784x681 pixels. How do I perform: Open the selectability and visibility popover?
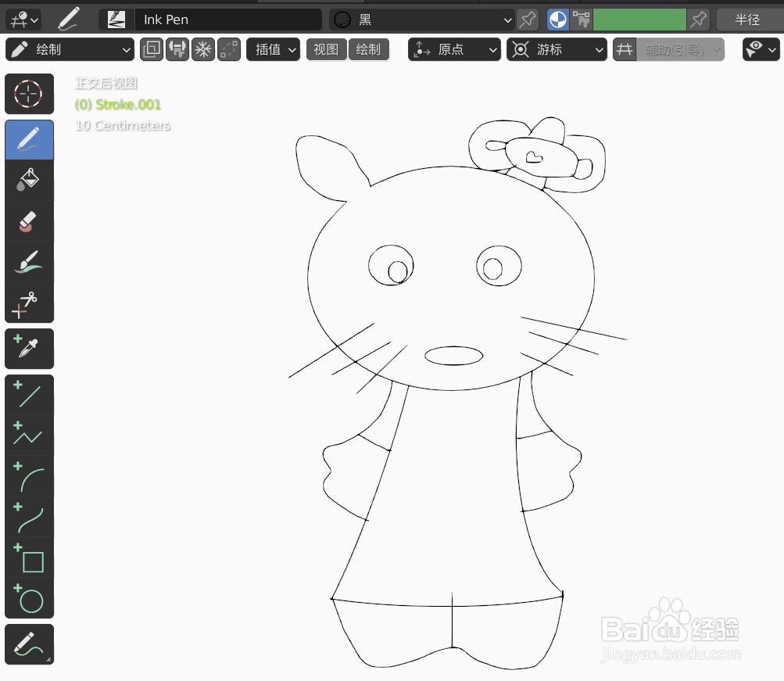[x=761, y=49]
